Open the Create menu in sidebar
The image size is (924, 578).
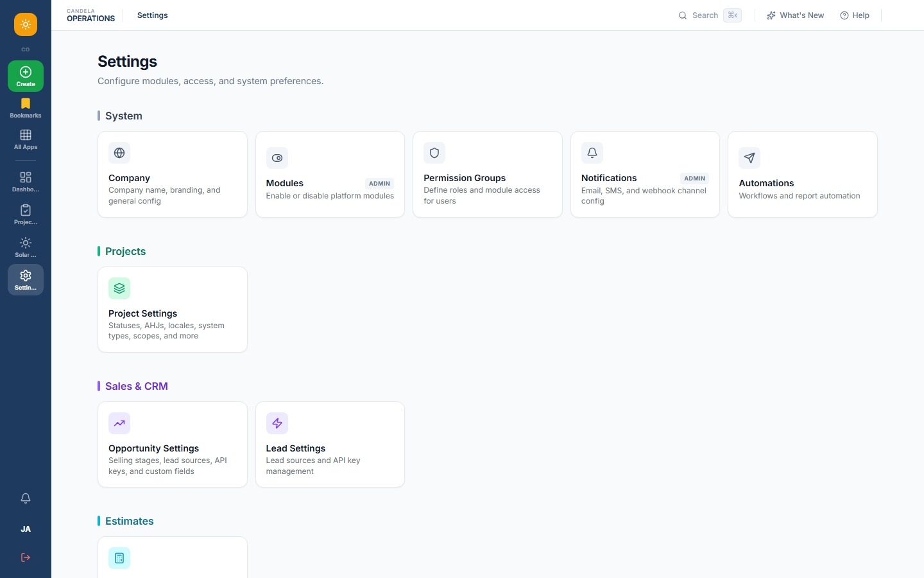26,76
